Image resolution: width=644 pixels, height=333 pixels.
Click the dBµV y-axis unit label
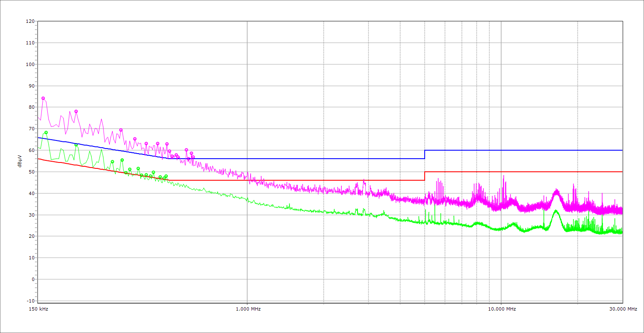click(x=20, y=161)
